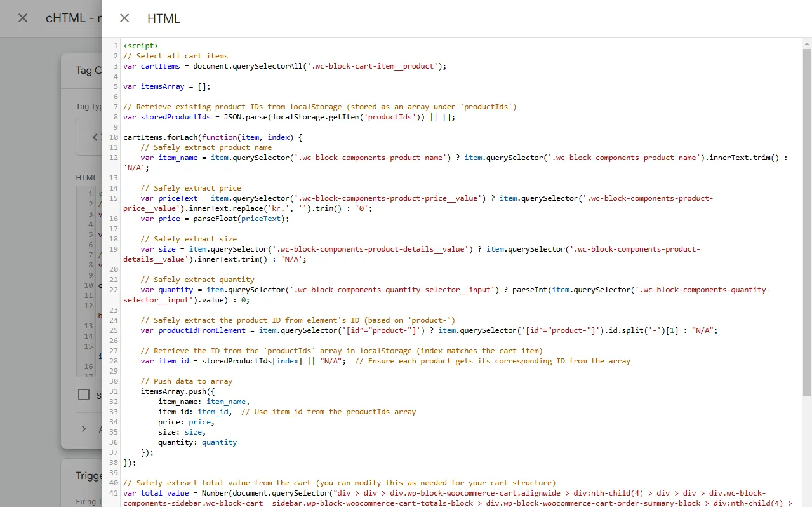Click the tag name field starting with 'cHTML'
The height and width of the screenshot is (507, 812).
(74, 18)
